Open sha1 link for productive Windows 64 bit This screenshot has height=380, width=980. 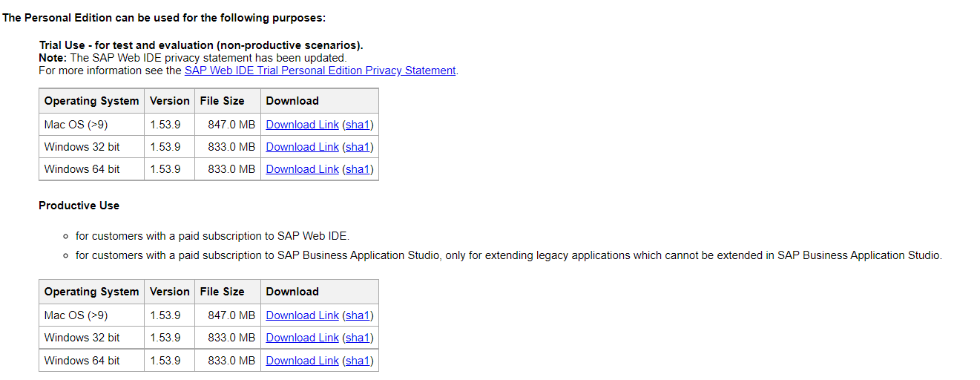click(358, 361)
